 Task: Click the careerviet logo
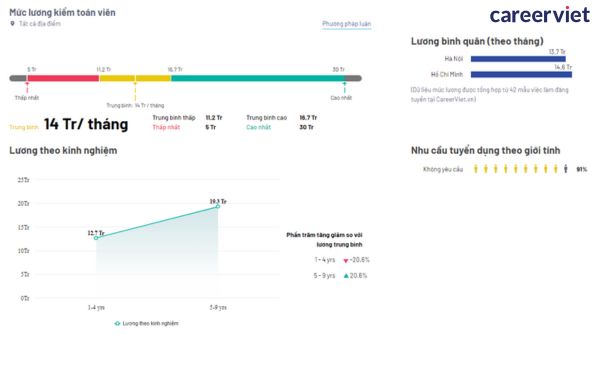540,15
